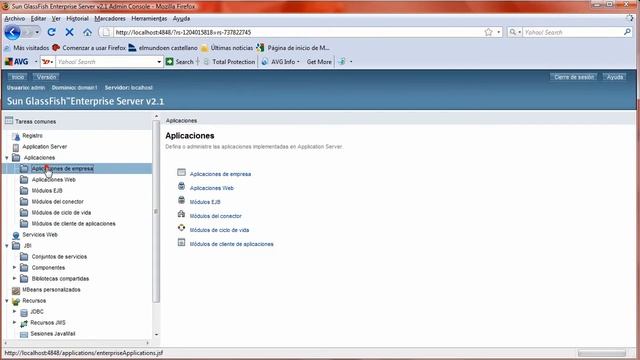Click the Módulos EJB folder icon in tree
Viewport: 640px width, 360px height.
(x=24, y=191)
